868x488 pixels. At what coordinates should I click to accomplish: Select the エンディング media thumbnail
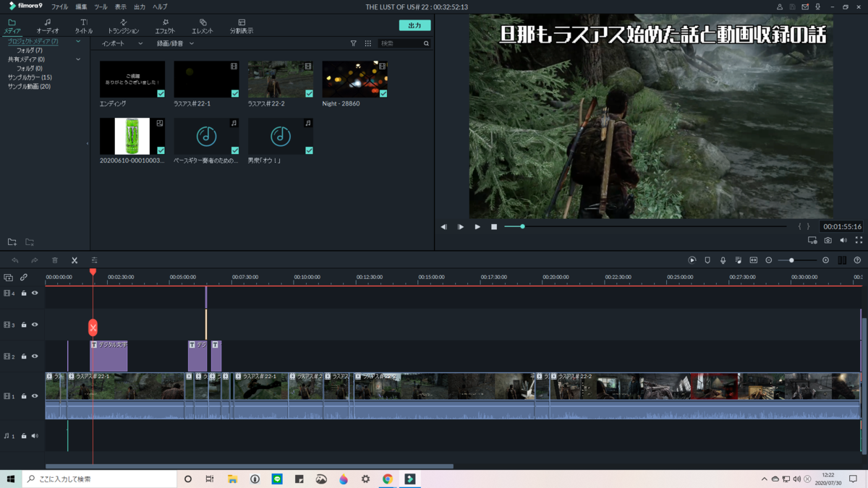(132, 79)
